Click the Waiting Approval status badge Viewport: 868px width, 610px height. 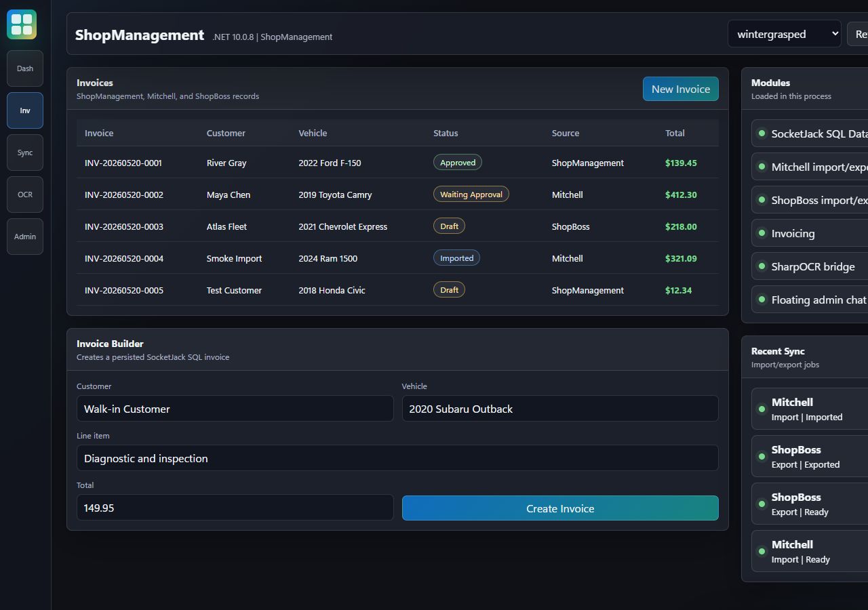point(471,195)
